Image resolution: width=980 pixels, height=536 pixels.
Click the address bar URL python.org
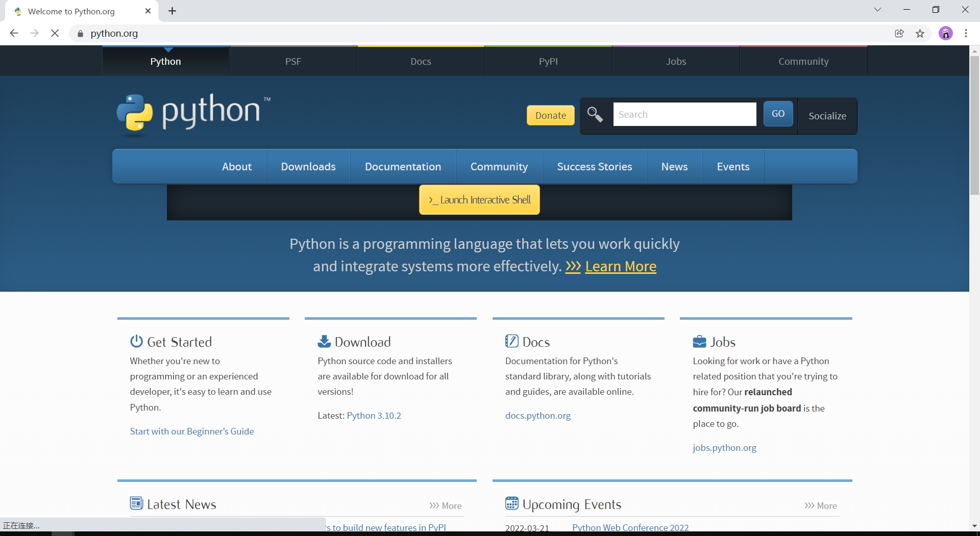tap(114, 33)
